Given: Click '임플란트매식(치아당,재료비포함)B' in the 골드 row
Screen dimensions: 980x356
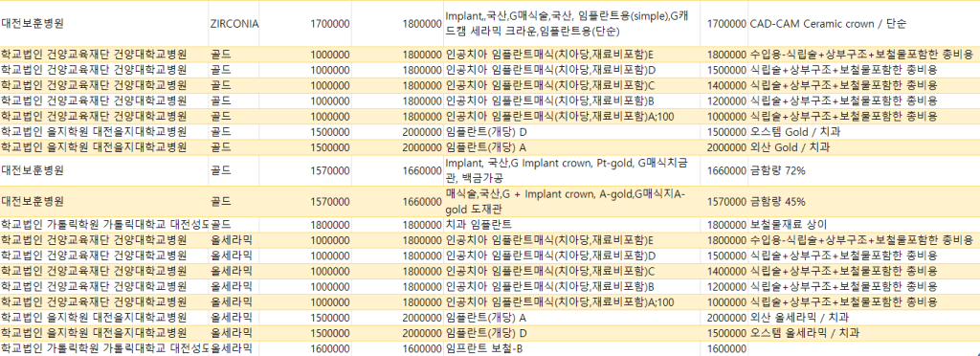Looking at the screenshot, I should point(572,100).
